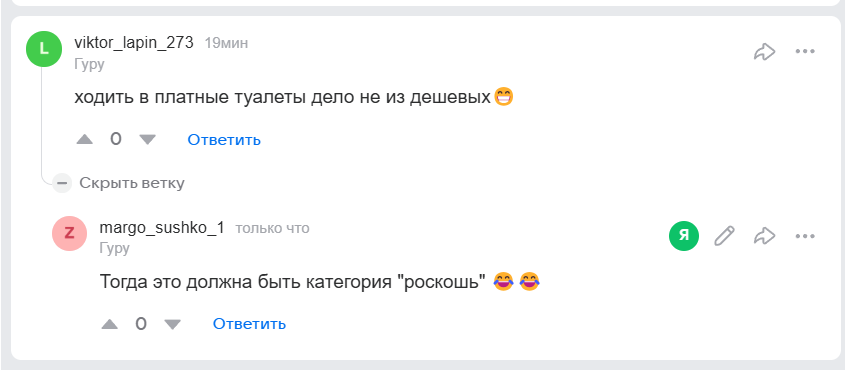Upvote viktor_lapin_273's comment

pyautogui.click(x=85, y=139)
